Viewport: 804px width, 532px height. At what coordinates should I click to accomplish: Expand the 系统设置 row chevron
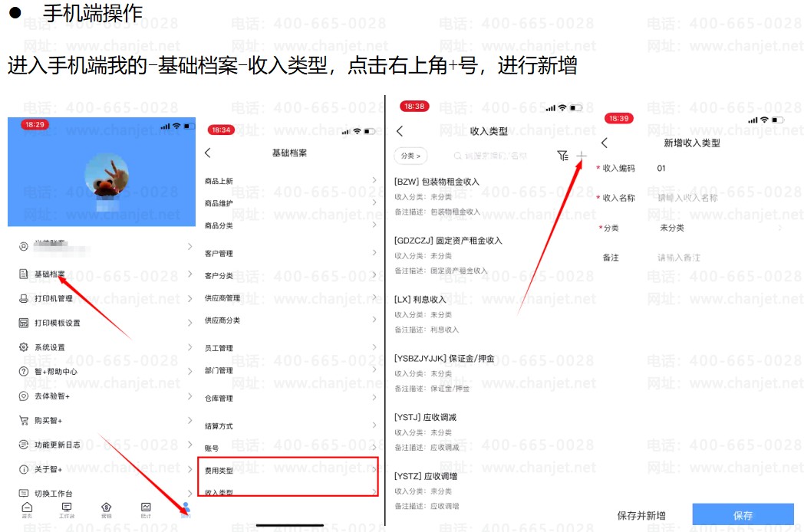189,347
